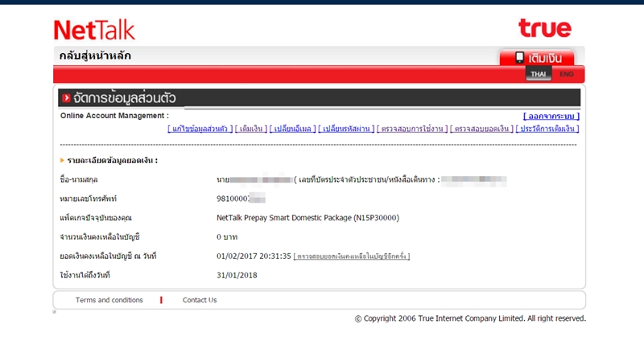The width and height of the screenshot is (644, 357).
Task: Click the copyright True Internet Company text
Action: click(470, 318)
